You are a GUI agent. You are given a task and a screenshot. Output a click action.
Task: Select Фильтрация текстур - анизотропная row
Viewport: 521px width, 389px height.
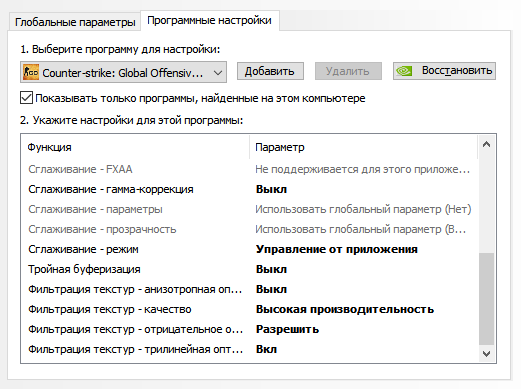tap(250, 289)
